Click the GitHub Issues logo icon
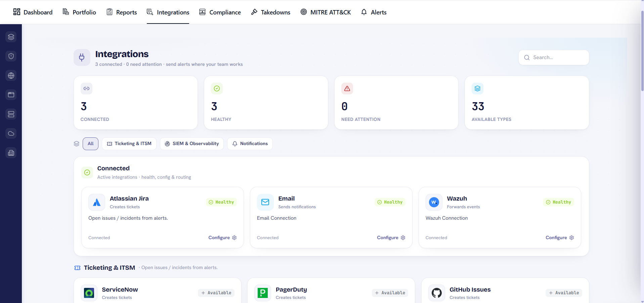The width and height of the screenshot is (644, 303). point(437,293)
